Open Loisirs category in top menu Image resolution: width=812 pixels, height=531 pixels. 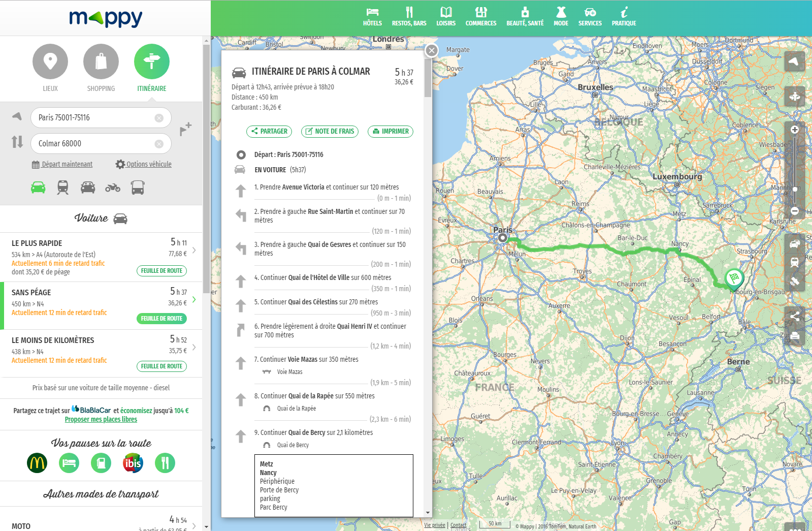(446, 17)
